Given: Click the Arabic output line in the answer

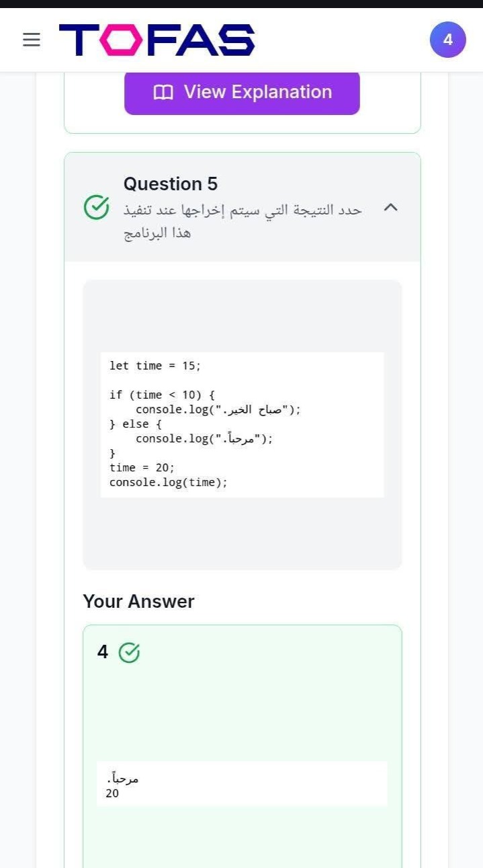Looking at the screenshot, I should pos(123,779).
